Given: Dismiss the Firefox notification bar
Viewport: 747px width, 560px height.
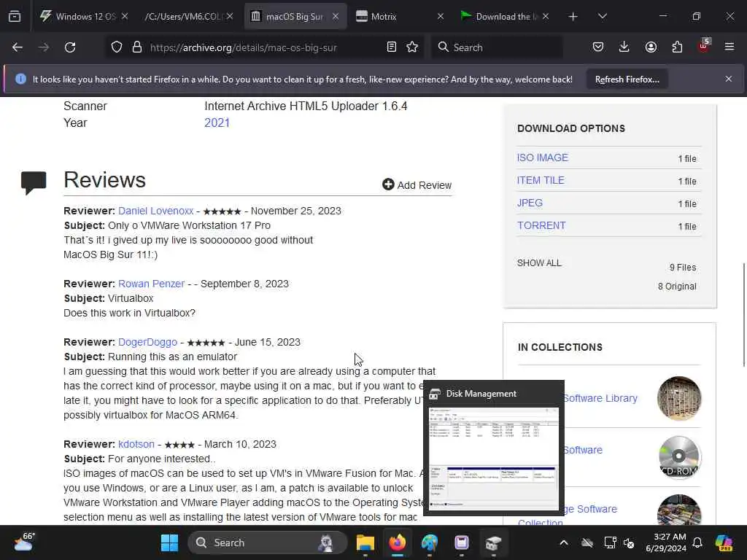Looking at the screenshot, I should click(729, 79).
